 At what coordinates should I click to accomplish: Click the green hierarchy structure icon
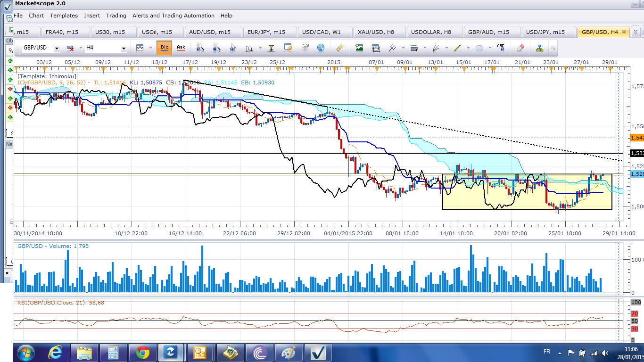click(539, 48)
